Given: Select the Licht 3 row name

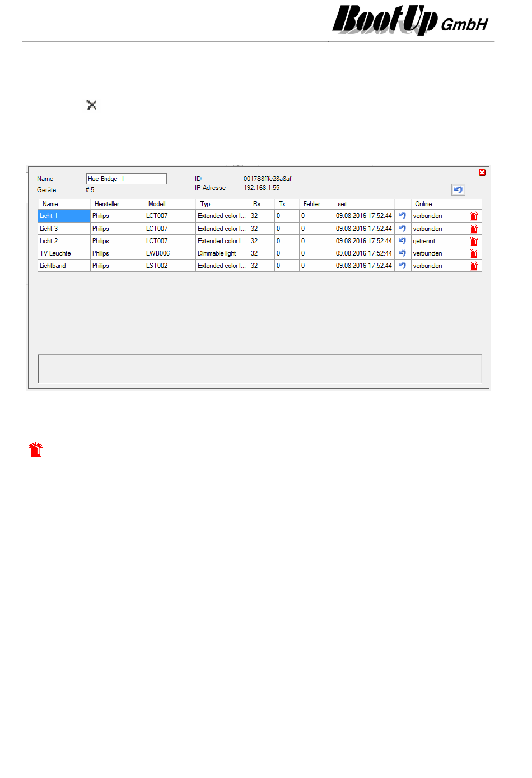Looking at the screenshot, I should [x=64, y=229].
